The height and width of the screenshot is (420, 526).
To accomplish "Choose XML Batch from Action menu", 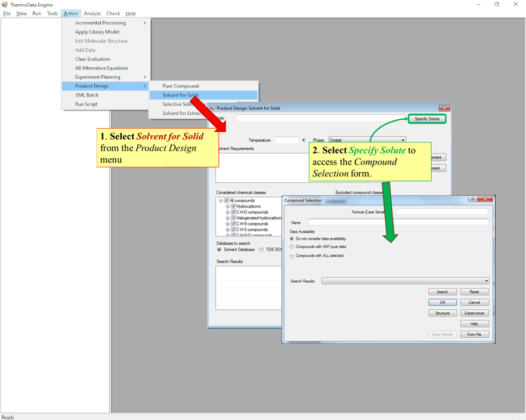I will pyautogui.click(x=106, y=95).
